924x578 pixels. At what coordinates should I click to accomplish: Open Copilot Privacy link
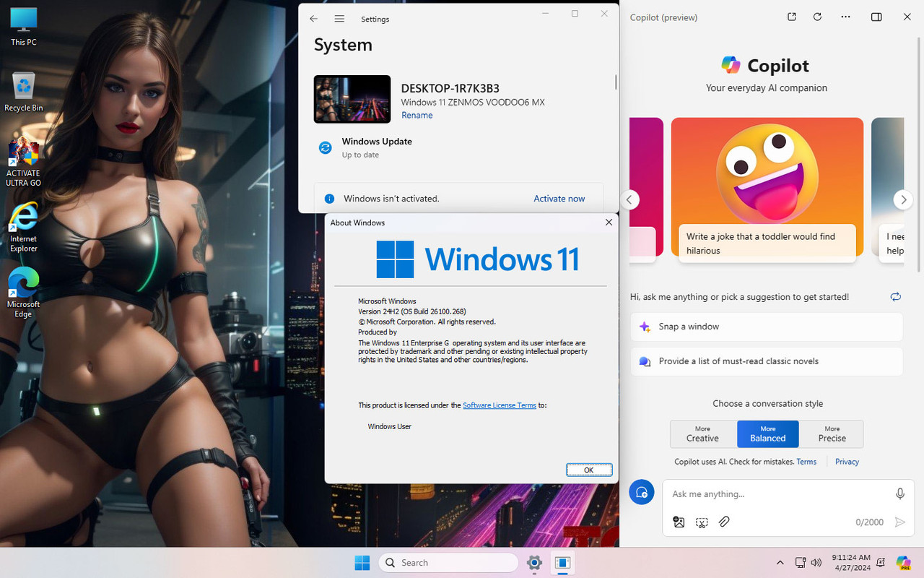(847, 462)
